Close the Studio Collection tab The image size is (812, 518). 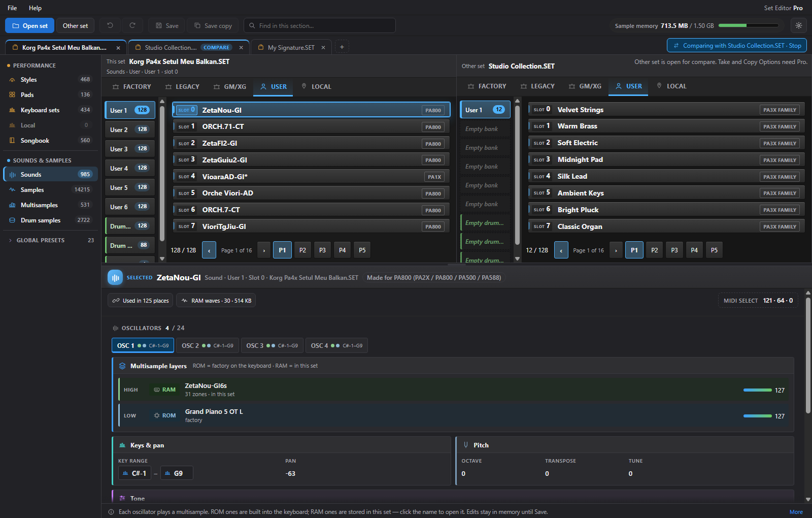click(241, 48)
